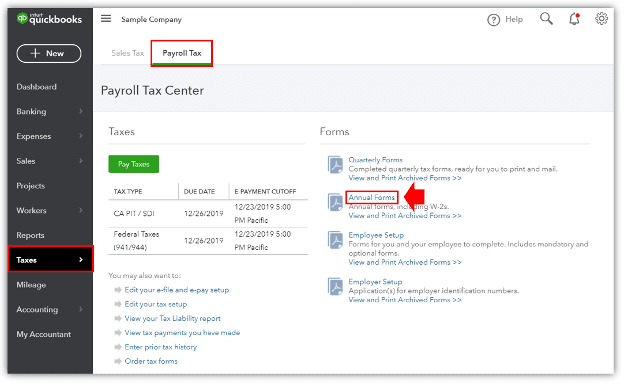Screen dimensions: 624x384
Task: Open Mileage in the sidebar
Action: pyautogui.click(x=31, y=285)
